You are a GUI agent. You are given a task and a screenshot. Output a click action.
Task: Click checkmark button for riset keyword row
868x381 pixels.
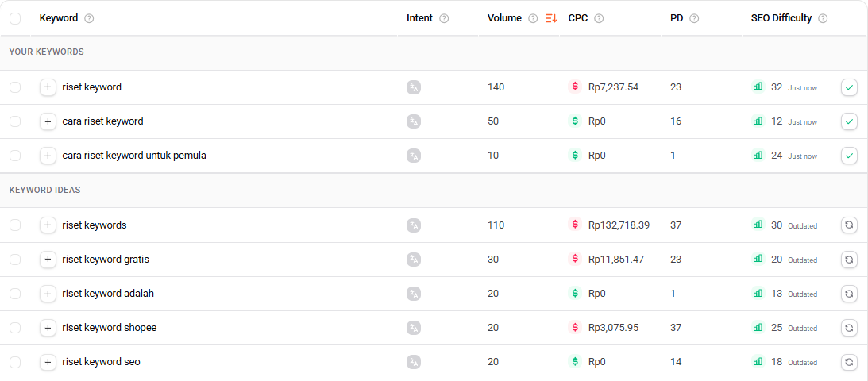(x=849, y=87)
